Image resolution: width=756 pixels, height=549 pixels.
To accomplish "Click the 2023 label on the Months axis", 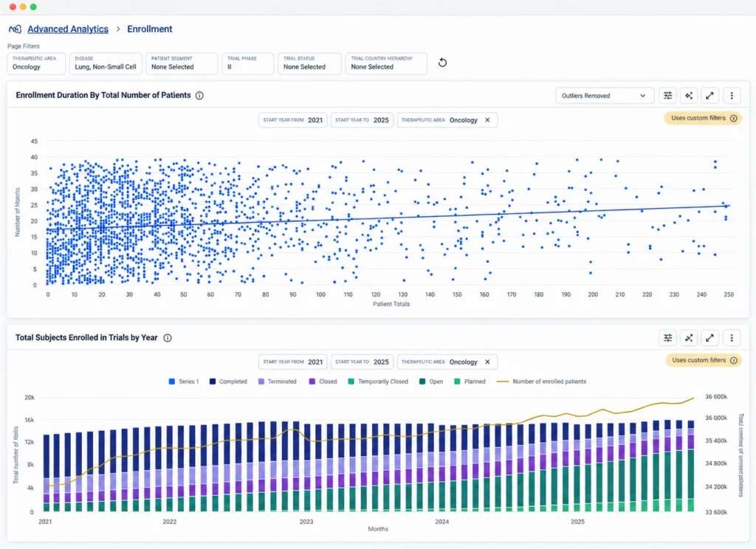I will tap(306, 522).
